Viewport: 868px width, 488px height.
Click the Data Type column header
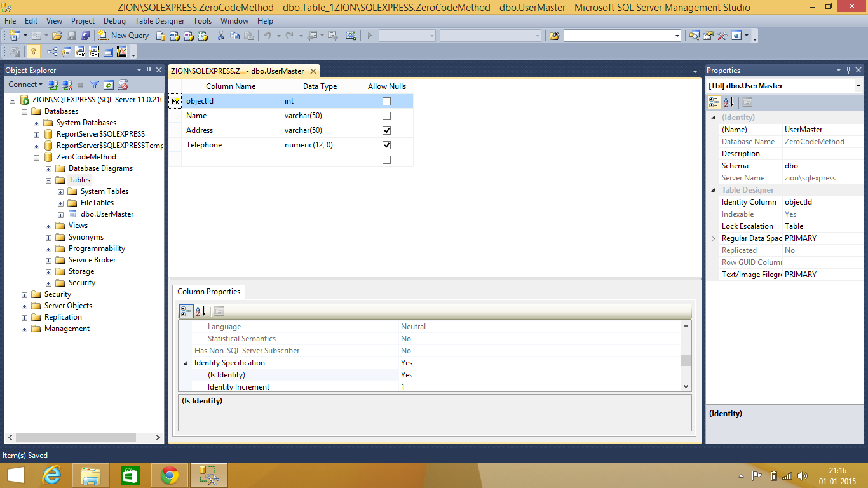tap(320, 86)
